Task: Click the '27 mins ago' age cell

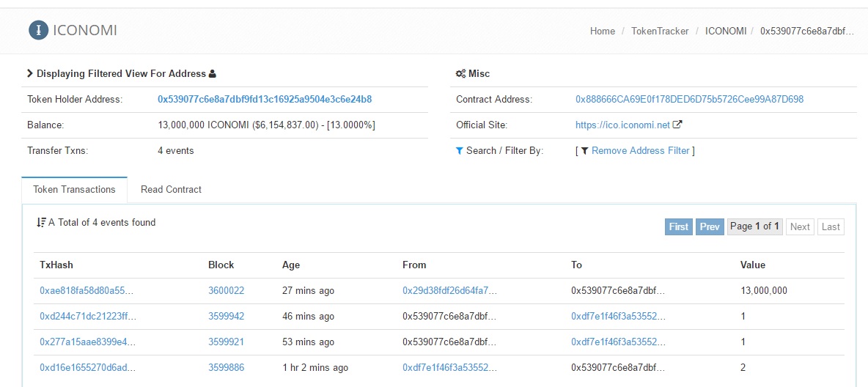Action: pyautogui.click(x=308, y=291)
